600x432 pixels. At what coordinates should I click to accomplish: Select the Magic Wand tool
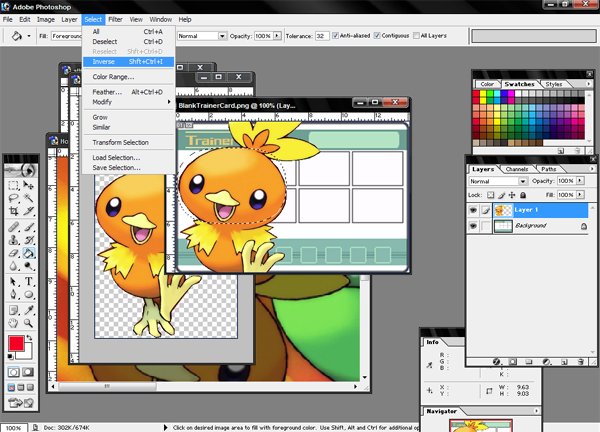point(28,198)
